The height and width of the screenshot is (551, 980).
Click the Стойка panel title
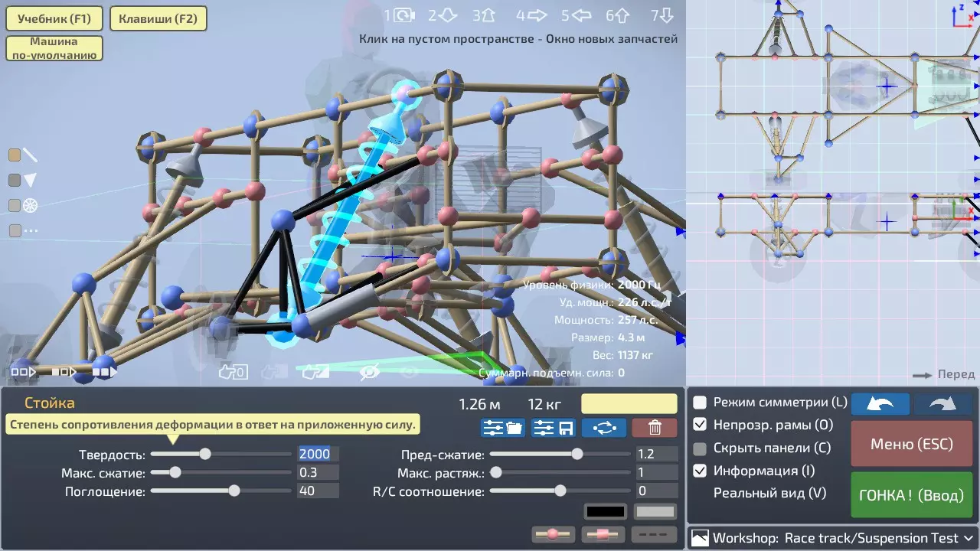50,403
